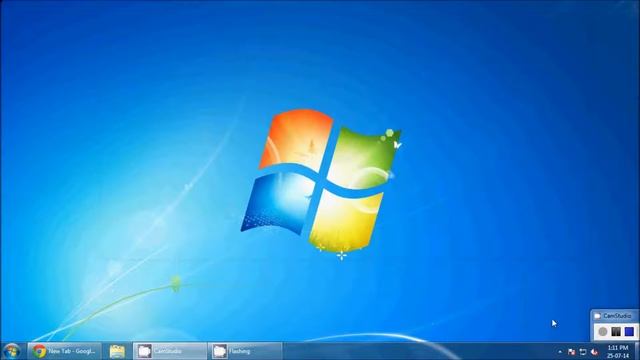Click the CamStudio pause button
Image resolution: width=640 pixels, height=360 pixels.
point(616,331)
